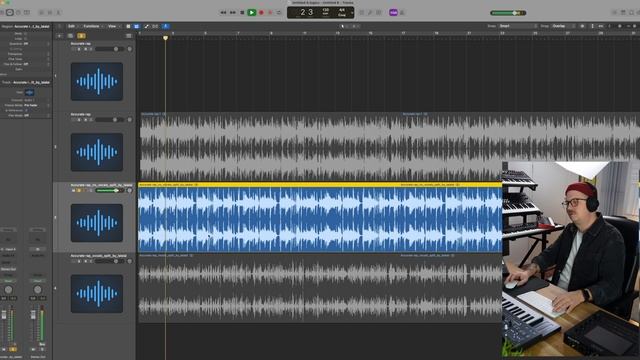Add a new track with the plus button
This screenshot has height=360, width=640.
(60, 36)
